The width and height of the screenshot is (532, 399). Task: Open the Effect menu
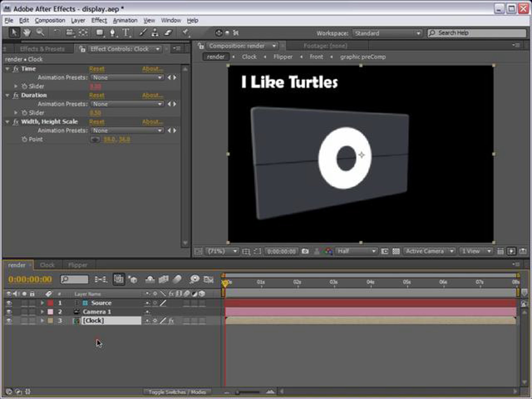click(99, 20)
